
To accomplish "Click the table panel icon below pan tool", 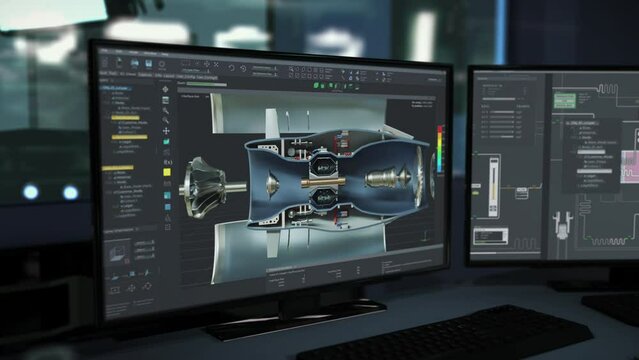I will [x=165, y=100].
